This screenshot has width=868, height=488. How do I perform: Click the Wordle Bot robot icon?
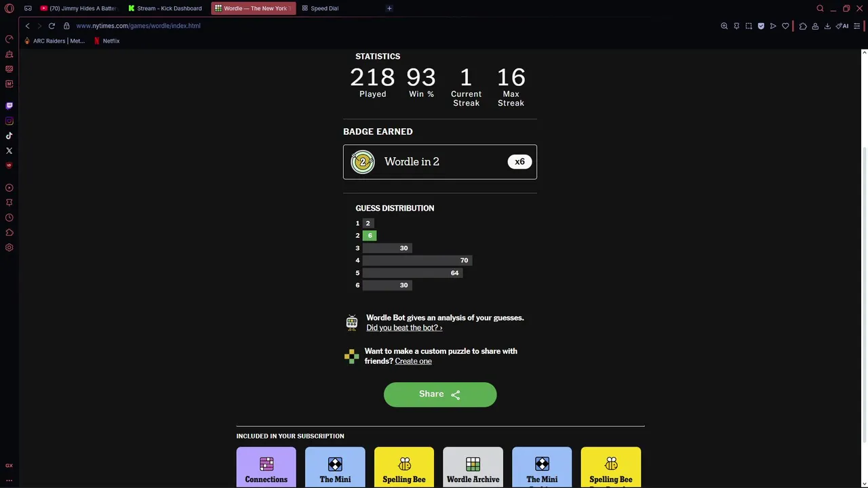click(x=351, y=323)
